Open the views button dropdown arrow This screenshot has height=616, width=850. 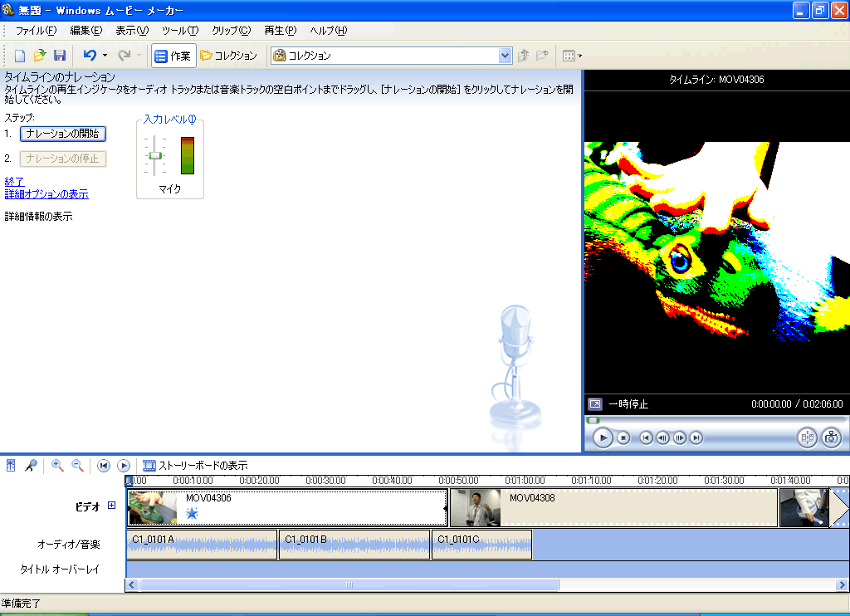[579, 56]
